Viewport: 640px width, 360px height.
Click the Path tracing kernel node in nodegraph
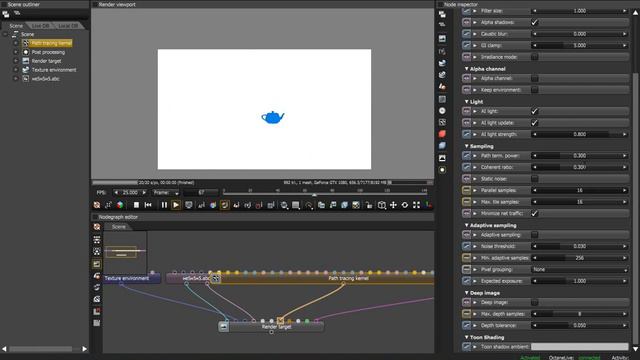348,278
